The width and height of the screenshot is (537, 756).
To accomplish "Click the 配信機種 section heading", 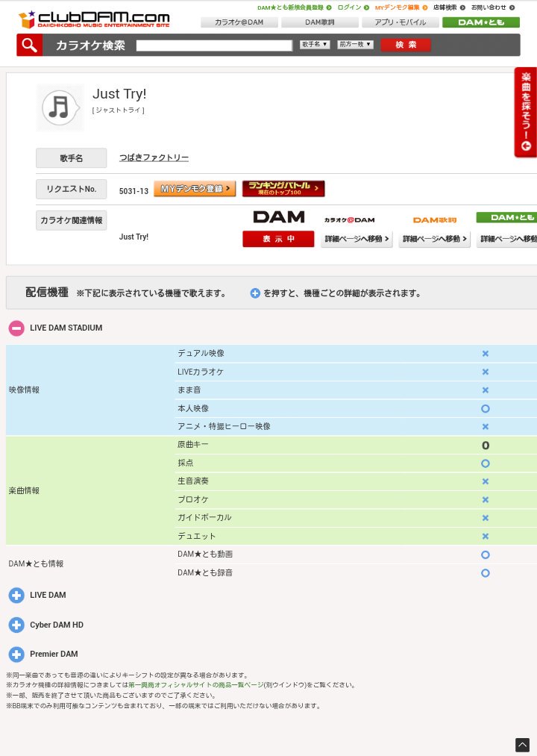I will (47, 293).
